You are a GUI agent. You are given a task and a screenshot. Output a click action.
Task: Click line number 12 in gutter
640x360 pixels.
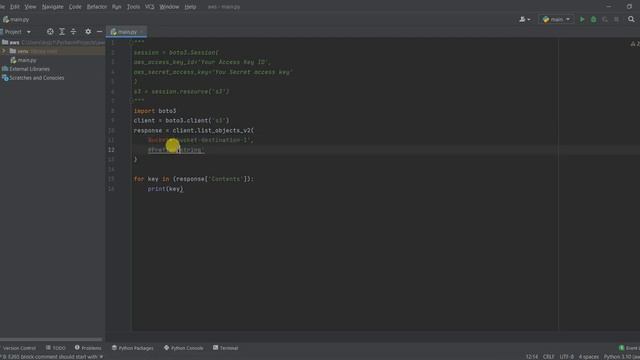[111, 150]
